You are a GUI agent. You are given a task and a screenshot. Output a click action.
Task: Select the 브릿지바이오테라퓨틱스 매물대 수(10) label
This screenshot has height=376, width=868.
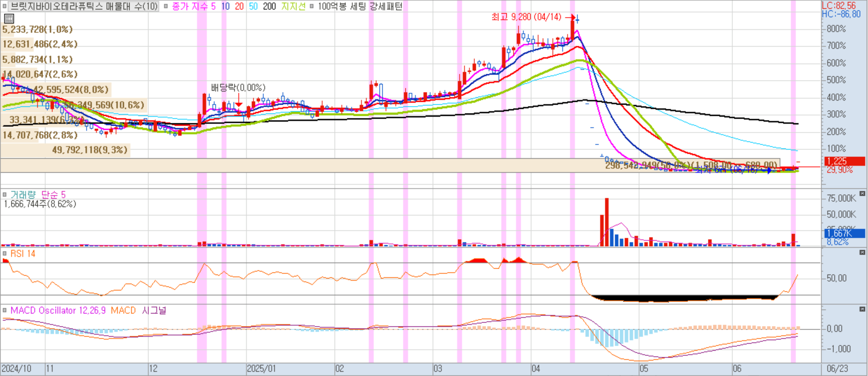click(x=84, y=7)
